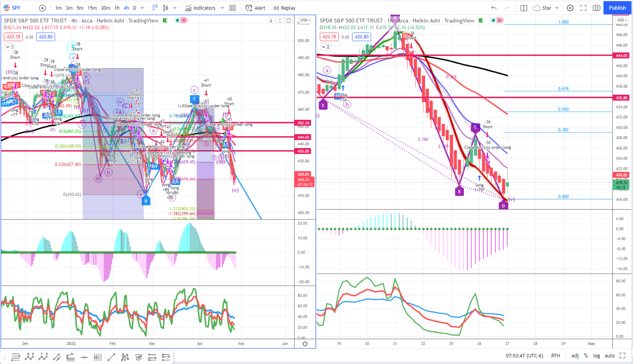Open the indicator templates grid icon
Screen dimensions: 633x364
tap(232, 8)
